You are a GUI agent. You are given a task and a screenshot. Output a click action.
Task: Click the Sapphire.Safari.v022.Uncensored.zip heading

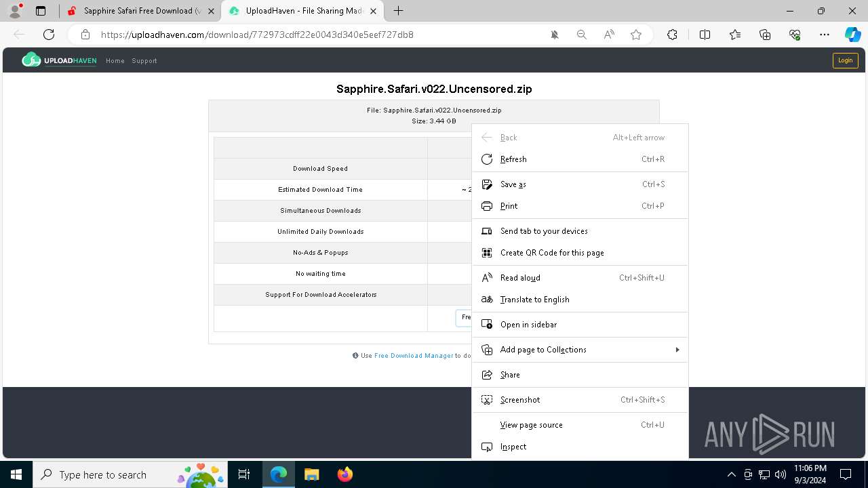pos(434,89)
